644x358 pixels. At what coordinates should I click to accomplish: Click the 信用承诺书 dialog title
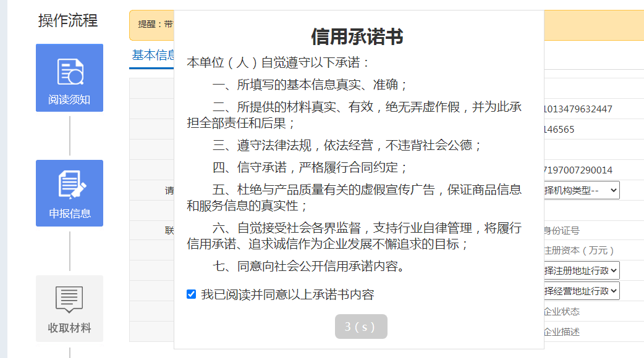[x=357, y=37]
